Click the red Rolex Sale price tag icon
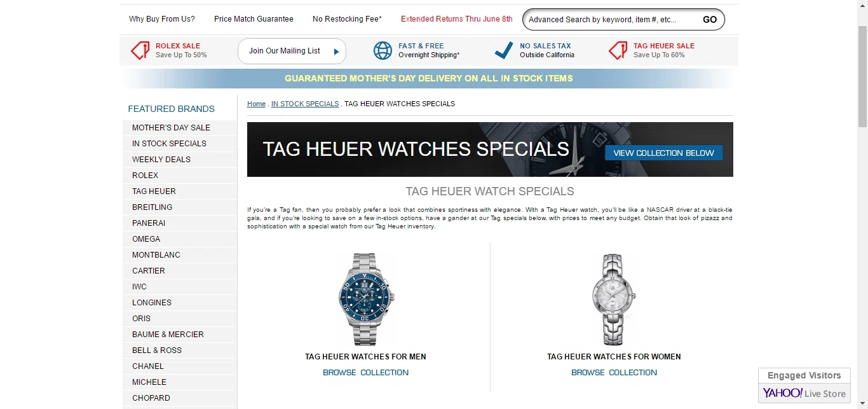868x409 pixels. tap(140, 50)
